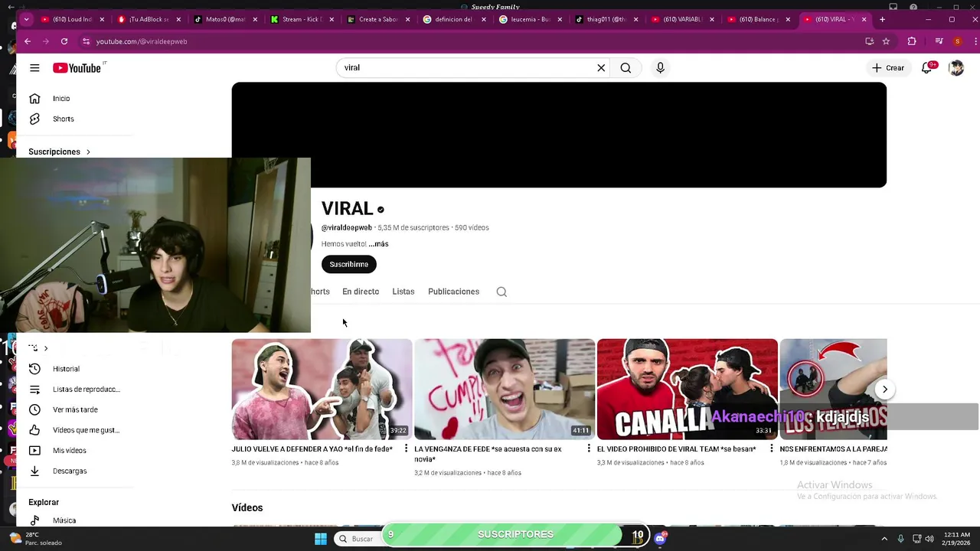Open the thumbnail with 41:11 duration
980x551 pixels.
tap(505, 390)
